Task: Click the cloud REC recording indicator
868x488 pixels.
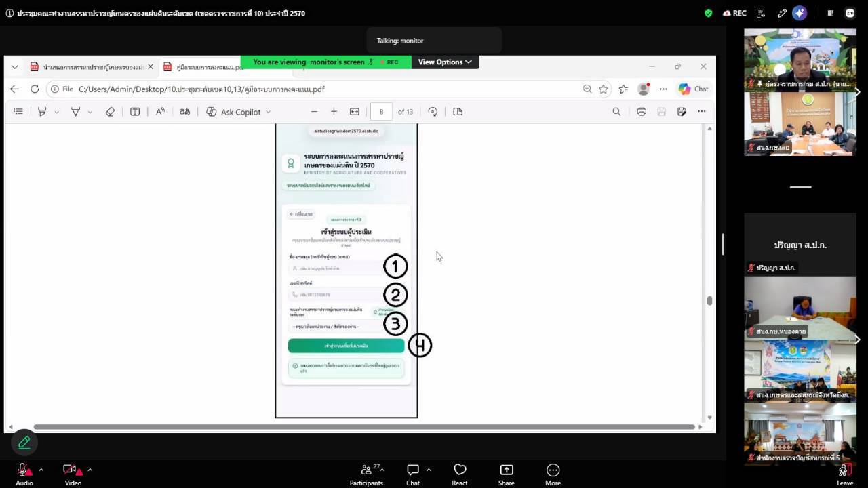Action: (x=734, y=13)
